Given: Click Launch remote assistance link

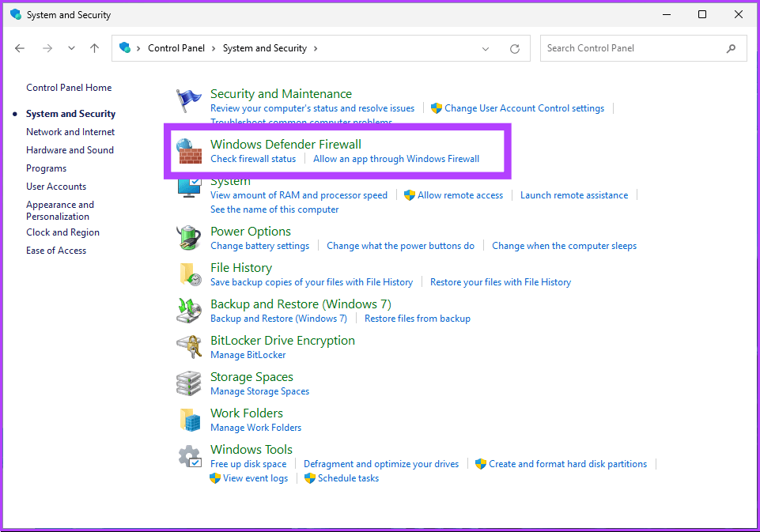Looking at the screenshot, I should [574, 195].
